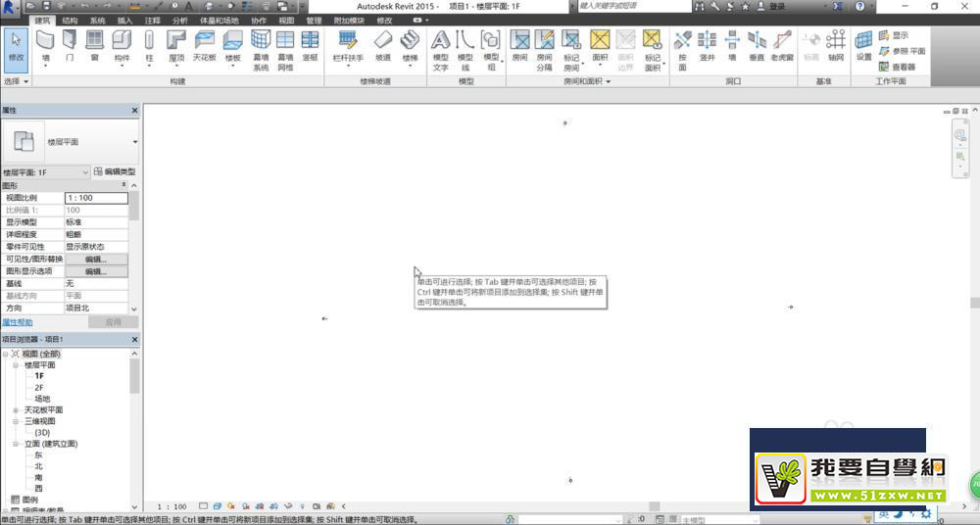Select the 幕墙系统 curtain system tool

click(261, 50)
